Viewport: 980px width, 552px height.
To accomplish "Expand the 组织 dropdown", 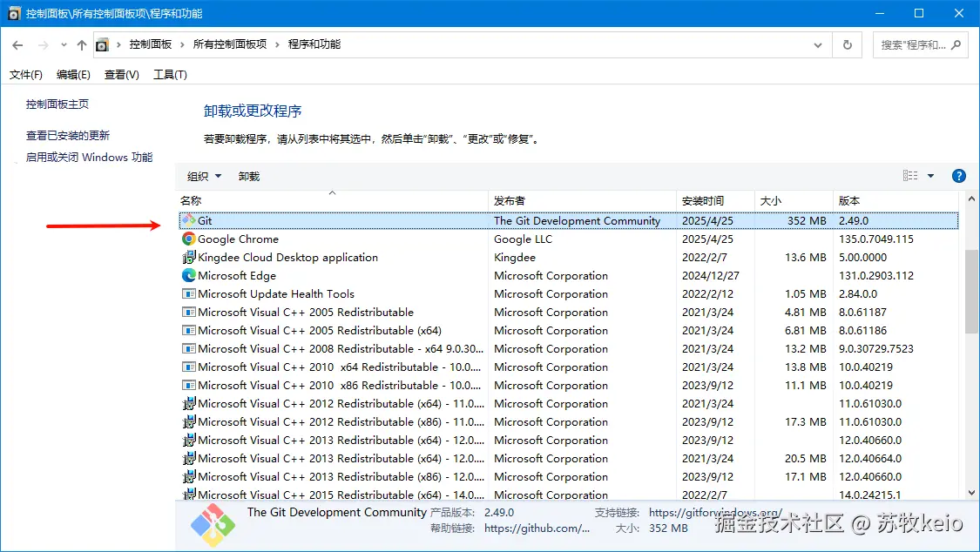I will click(x=205, y=176).
